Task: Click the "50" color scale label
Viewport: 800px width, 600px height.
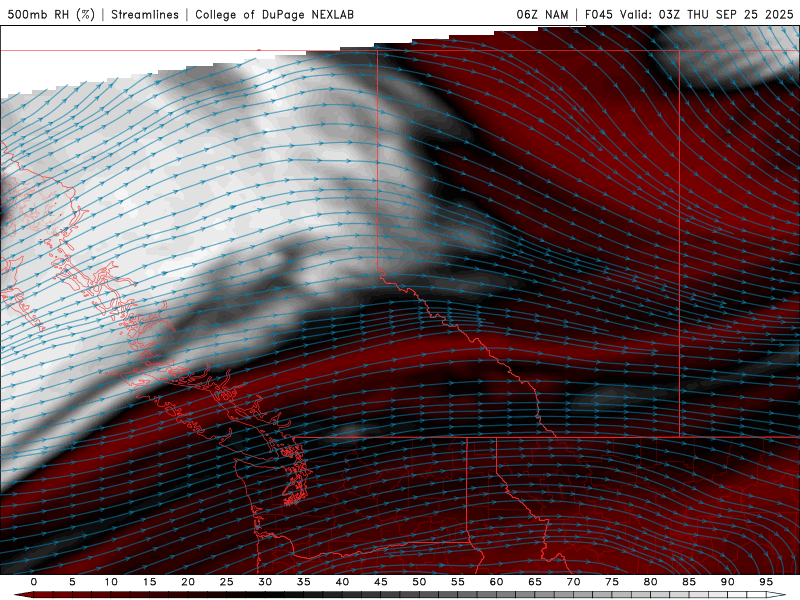Action: click(419, 582)
